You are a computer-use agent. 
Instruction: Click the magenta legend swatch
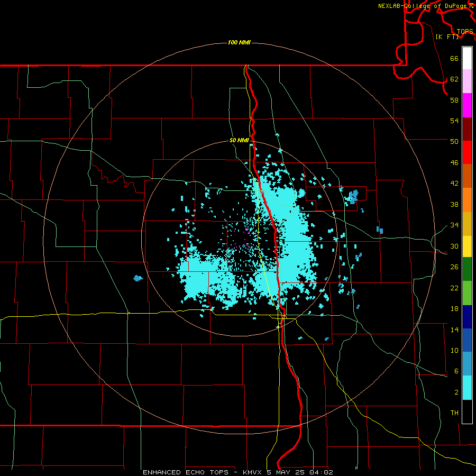point(467,105)
